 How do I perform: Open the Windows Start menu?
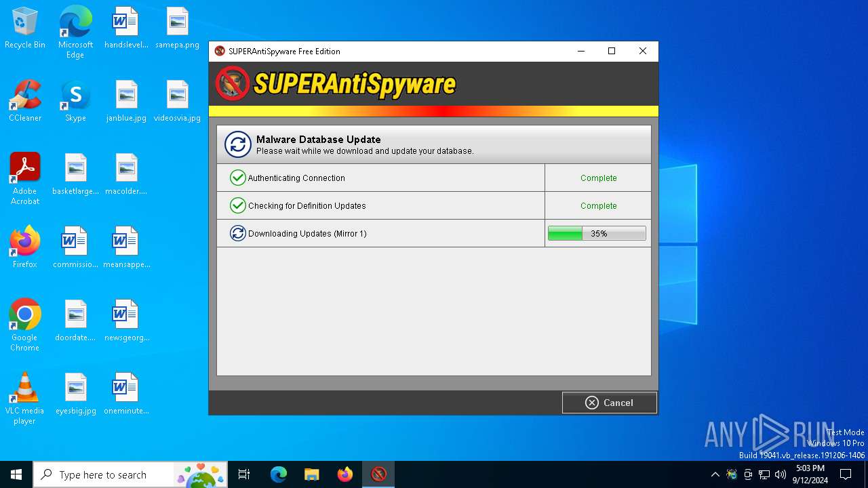pos(16,474)
